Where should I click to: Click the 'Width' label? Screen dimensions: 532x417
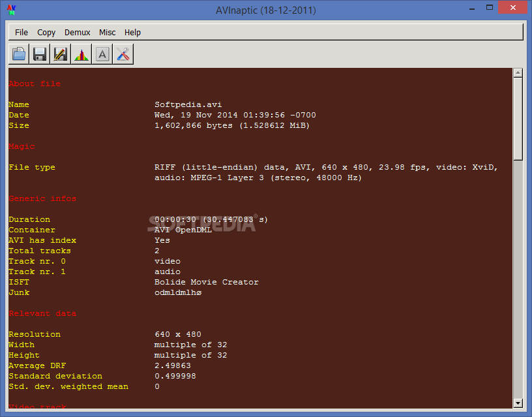22,345
